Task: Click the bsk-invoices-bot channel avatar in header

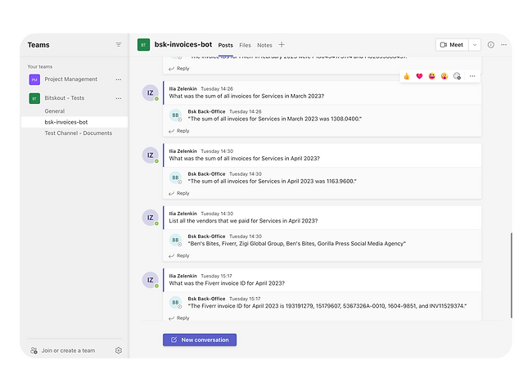Action: tap(143, 44)
